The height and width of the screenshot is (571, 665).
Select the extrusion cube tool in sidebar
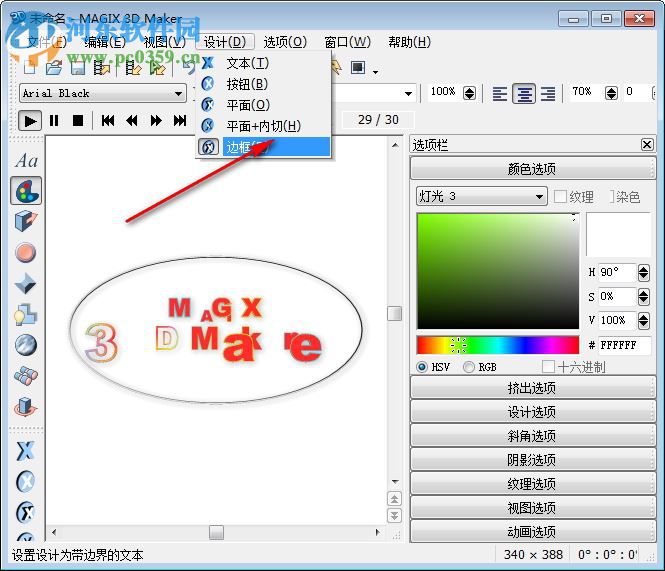tap(26, 221)
